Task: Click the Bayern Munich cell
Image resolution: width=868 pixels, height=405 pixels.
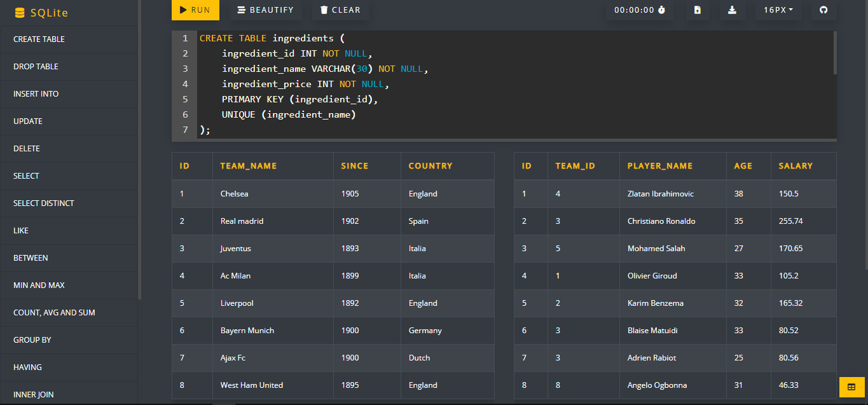Action: click(273, 331)
